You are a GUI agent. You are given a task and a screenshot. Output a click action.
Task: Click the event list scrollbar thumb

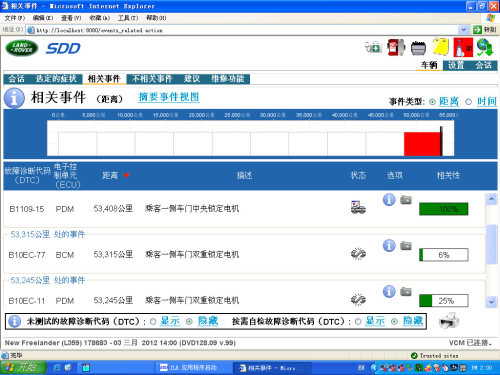(x=491, y=244)
